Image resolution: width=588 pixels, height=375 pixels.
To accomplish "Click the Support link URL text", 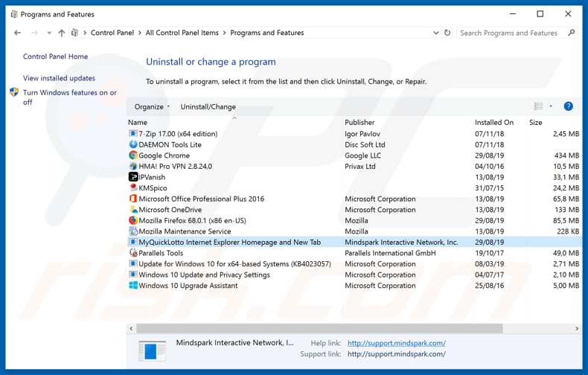I will coord(397,353).
